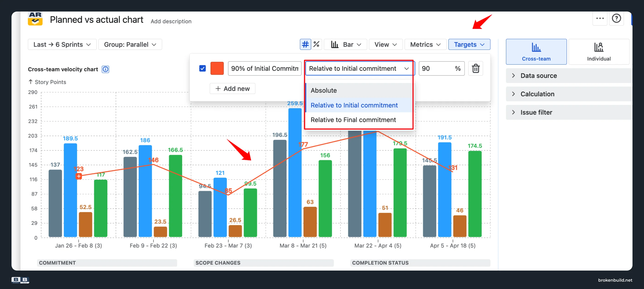Click the 63 brown bar label
Image resolution: width=644 pixels, height=289 pixels.
[310, 202]
